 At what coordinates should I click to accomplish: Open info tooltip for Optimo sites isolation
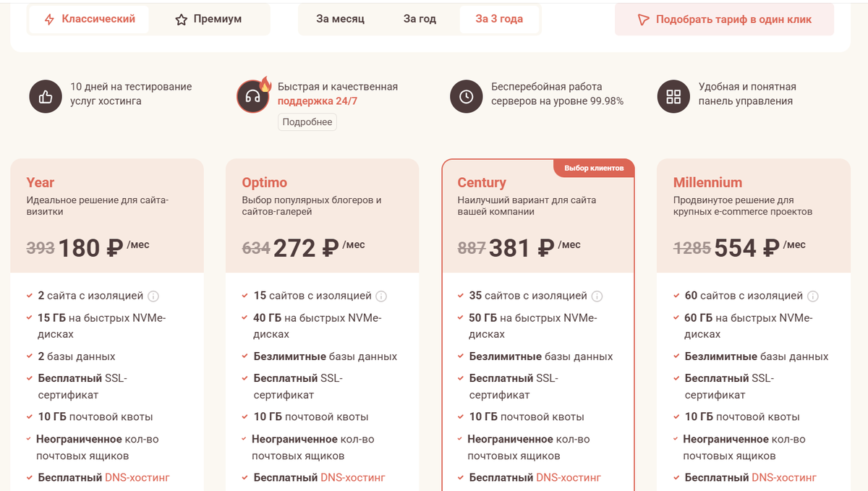381,296
